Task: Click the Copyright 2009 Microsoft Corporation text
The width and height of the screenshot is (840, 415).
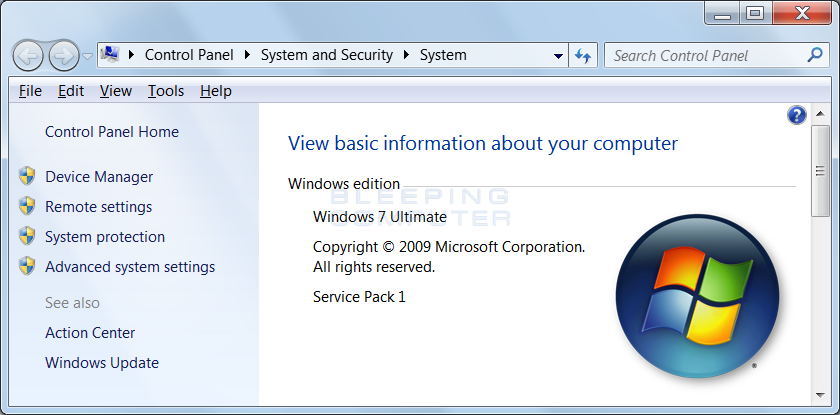Action: (x=449, y=247)
